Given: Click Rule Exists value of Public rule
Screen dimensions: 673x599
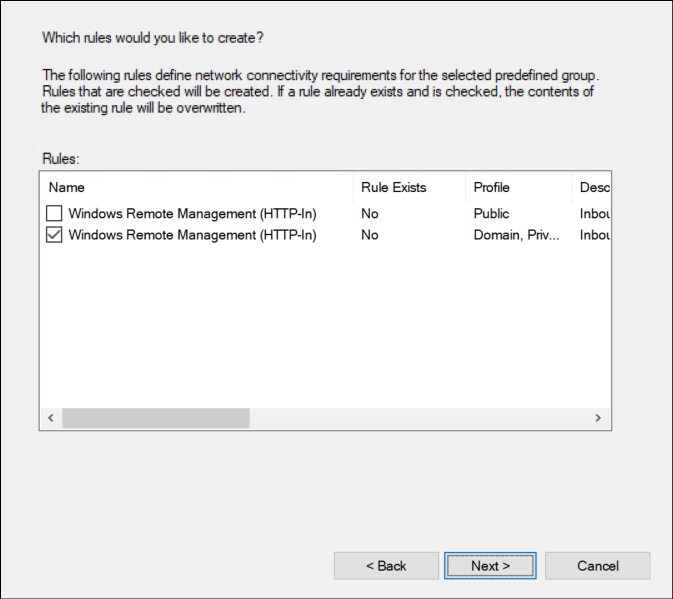Looking at the screenshot, I should click(x=370, y=213).
